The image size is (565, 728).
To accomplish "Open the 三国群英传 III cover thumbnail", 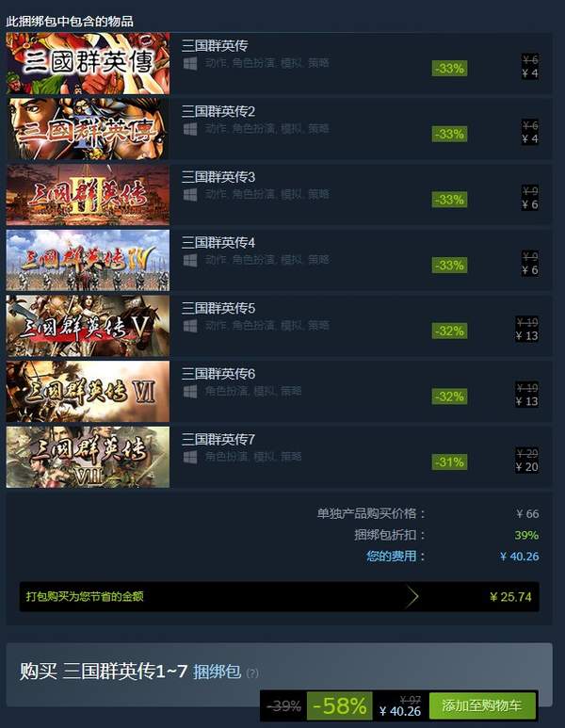I will tap(88, 195).
